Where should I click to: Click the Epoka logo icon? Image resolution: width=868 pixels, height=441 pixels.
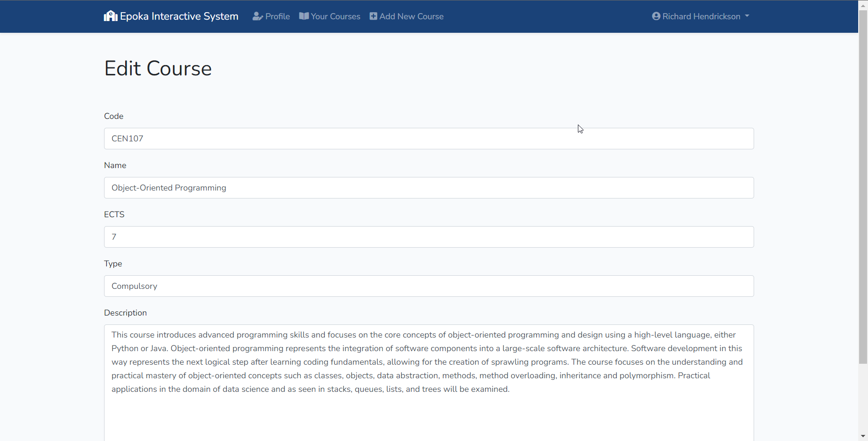pos(110,15)
